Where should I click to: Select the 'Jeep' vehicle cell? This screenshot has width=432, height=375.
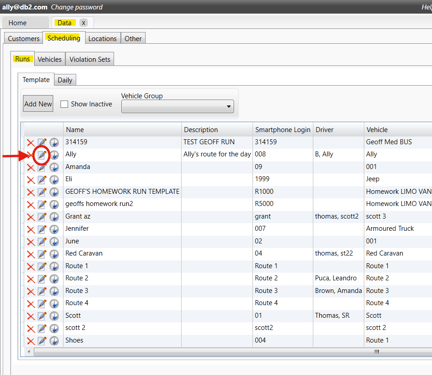pyautogui.click(x=398, y=179)
